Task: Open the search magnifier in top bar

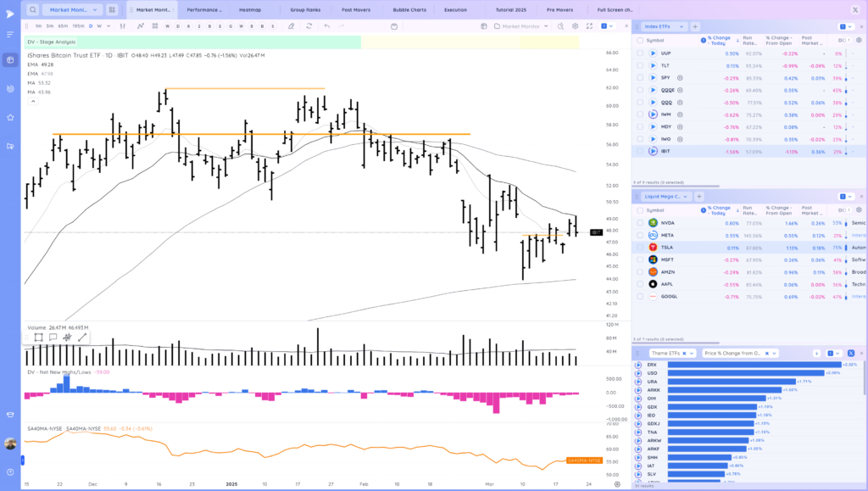Action: coord(33,9)
